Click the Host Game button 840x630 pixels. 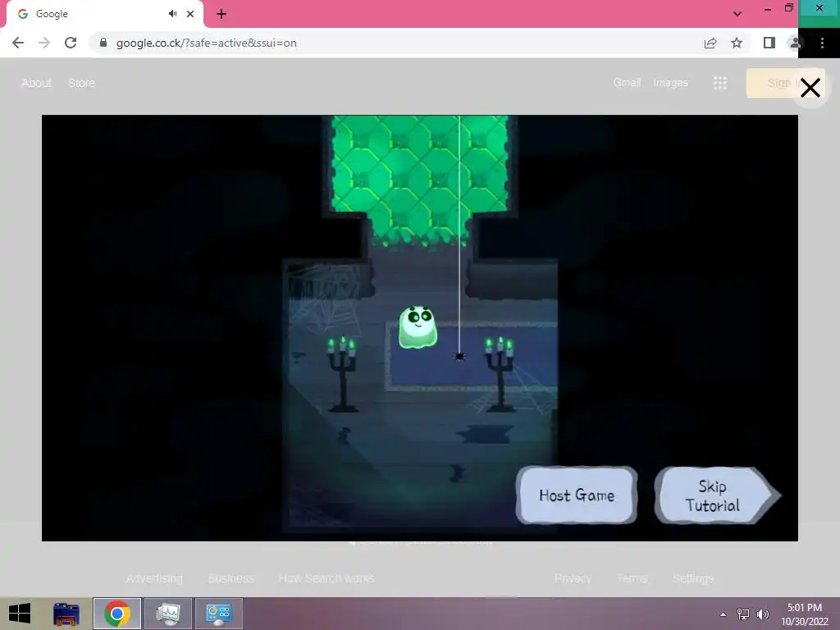pyautogui.click(x=577, y=495)
